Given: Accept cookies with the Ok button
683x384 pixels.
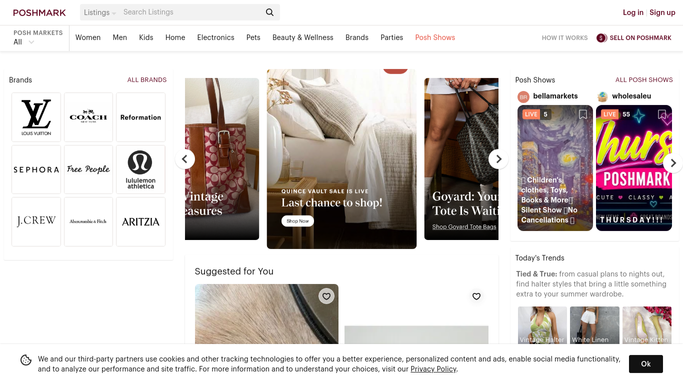Looking at the screenshot, I should pos(646,364).
